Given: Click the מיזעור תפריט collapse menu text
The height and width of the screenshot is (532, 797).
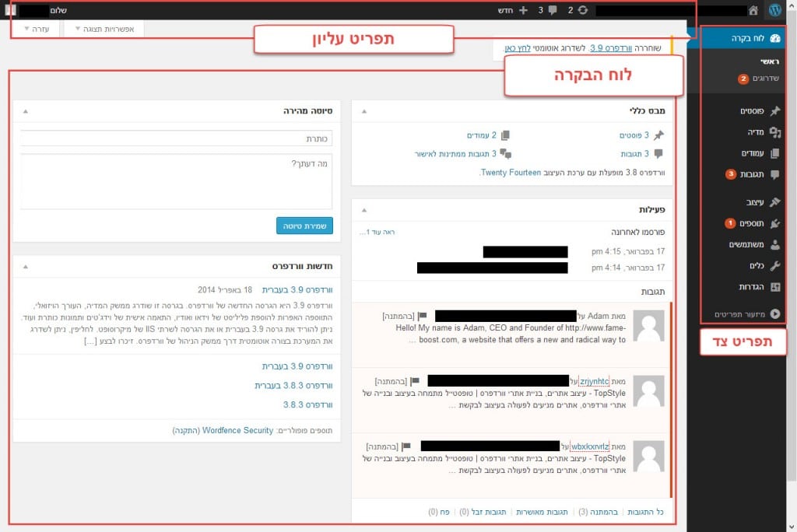Looking at the screenshot, I should click(740, 314).
